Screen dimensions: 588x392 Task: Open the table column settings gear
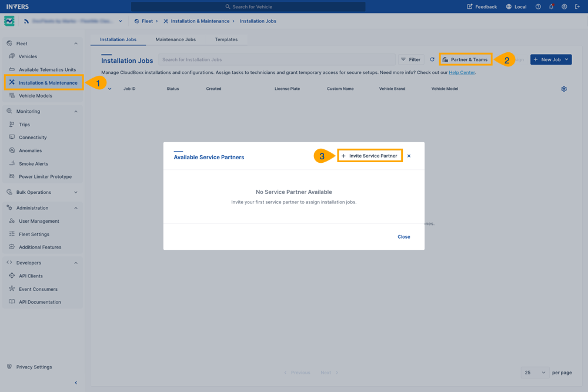point(564,89)
